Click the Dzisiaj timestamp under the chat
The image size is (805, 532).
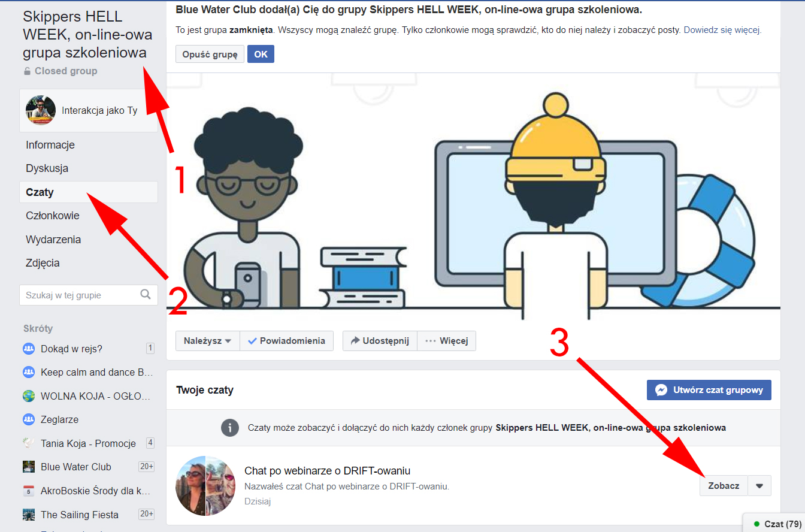pos(258,501)
